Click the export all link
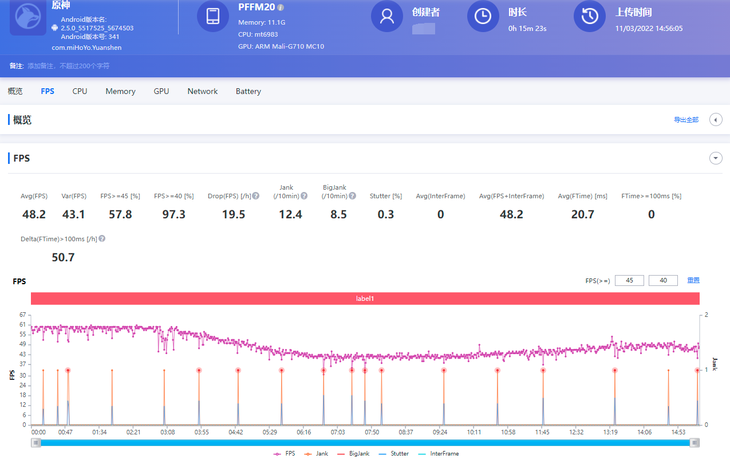The width and height of the screenshot is (730, 459). point(686,120)
